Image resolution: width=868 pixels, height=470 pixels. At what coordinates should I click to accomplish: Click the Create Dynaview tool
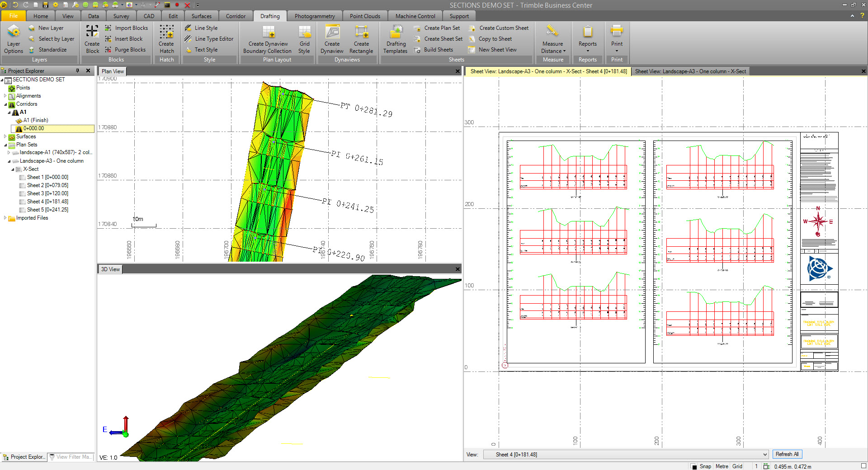pos(332,39)
